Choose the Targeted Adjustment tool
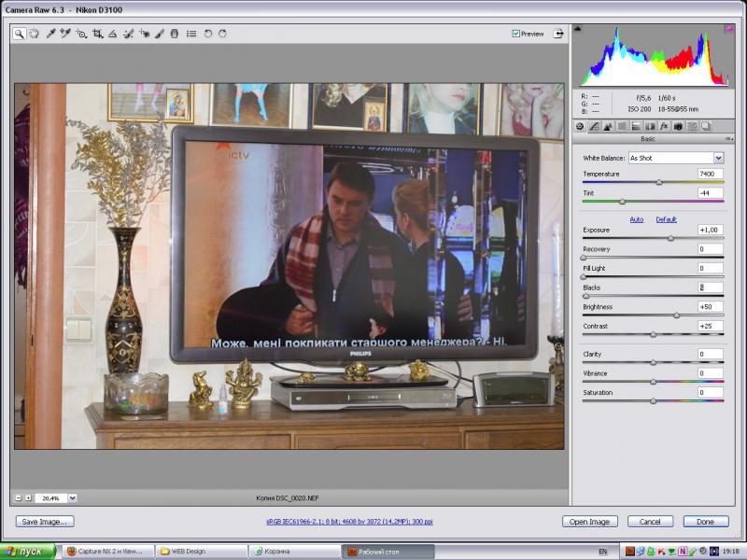 coord(81,34)
